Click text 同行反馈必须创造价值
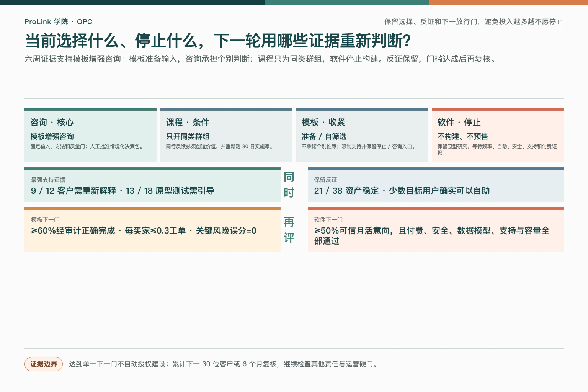The image size is (588, 392). (x=220, y=146)
